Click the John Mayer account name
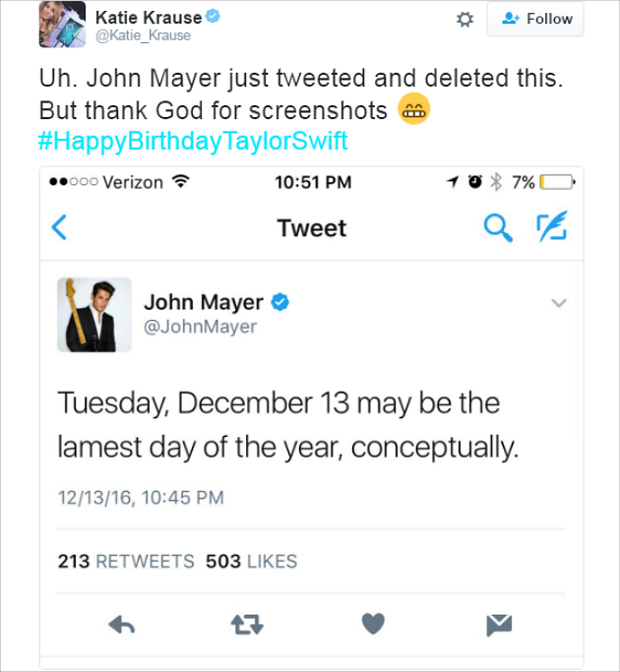The height and width of the screenshot is (672, 620). pyautogui.click(x=204, y=302)
